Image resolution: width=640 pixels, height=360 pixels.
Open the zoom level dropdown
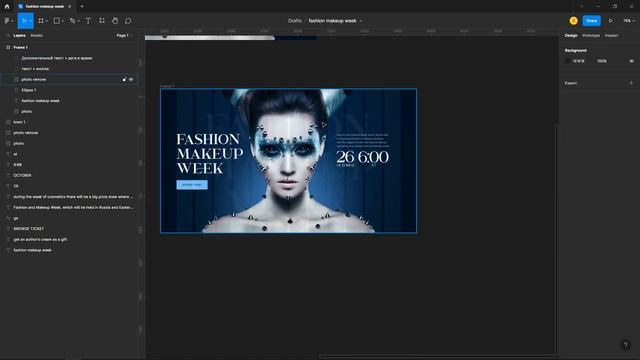coord(629,21)
